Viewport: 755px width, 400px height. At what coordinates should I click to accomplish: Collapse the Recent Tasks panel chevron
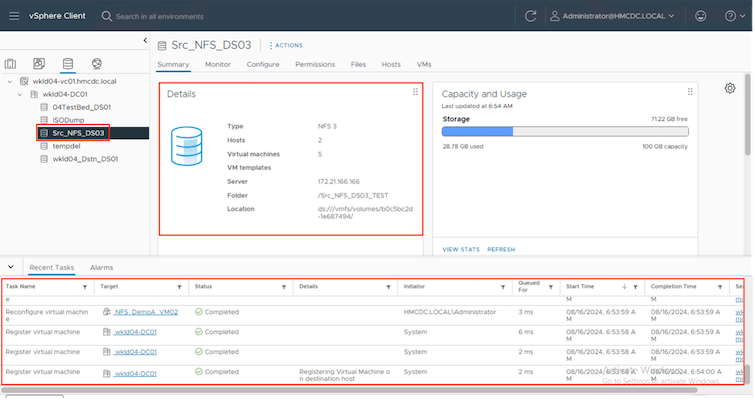pyautogui.click(x=11, y=267)
